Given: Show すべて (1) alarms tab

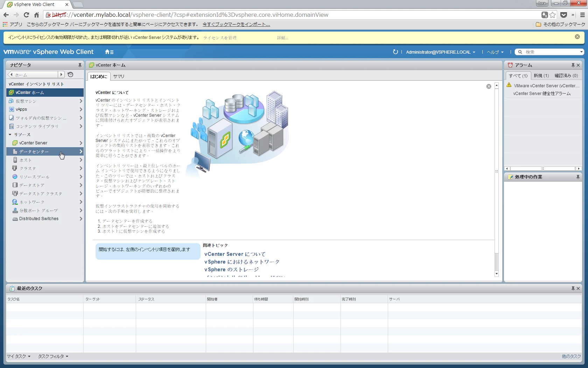Looking at the screenshot, I should (518, 76).
